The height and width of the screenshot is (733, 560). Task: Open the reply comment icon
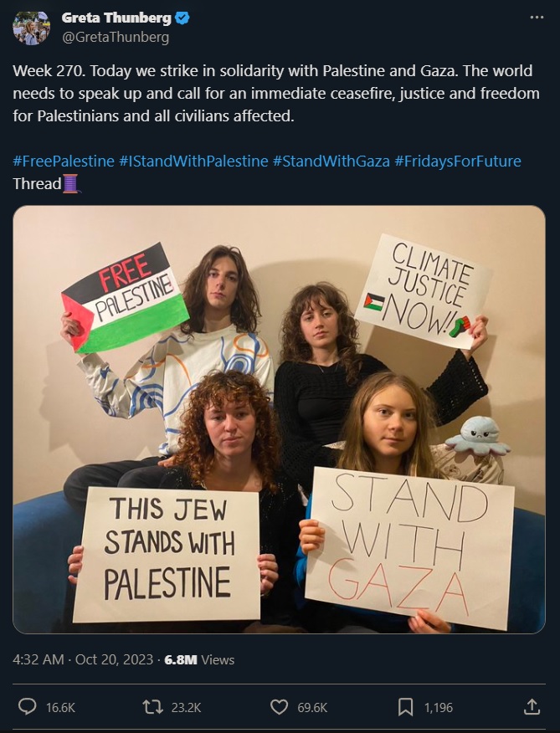[x=27, y=706]
